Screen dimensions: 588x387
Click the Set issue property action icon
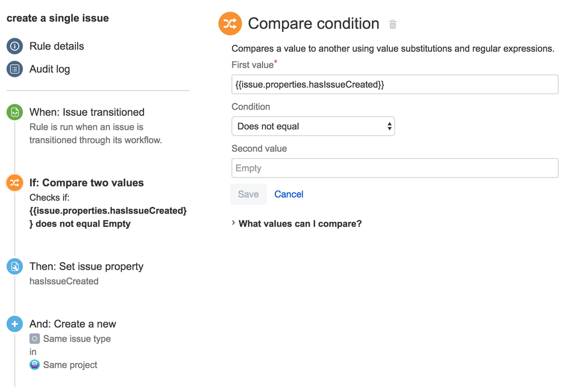coord(15,266)
